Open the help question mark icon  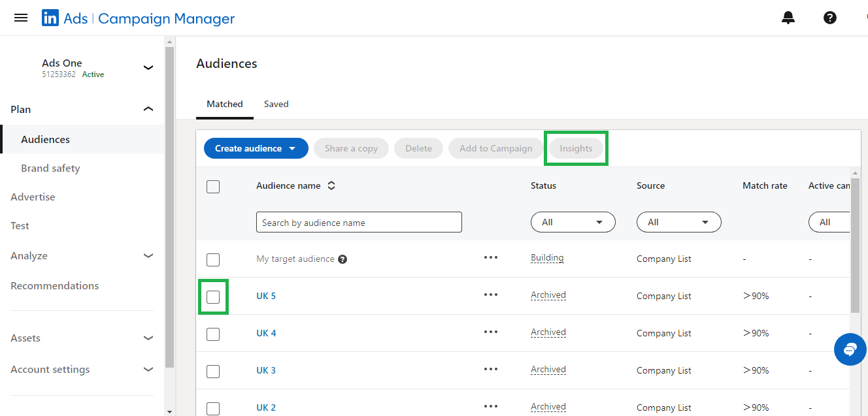tap(829, 18)
